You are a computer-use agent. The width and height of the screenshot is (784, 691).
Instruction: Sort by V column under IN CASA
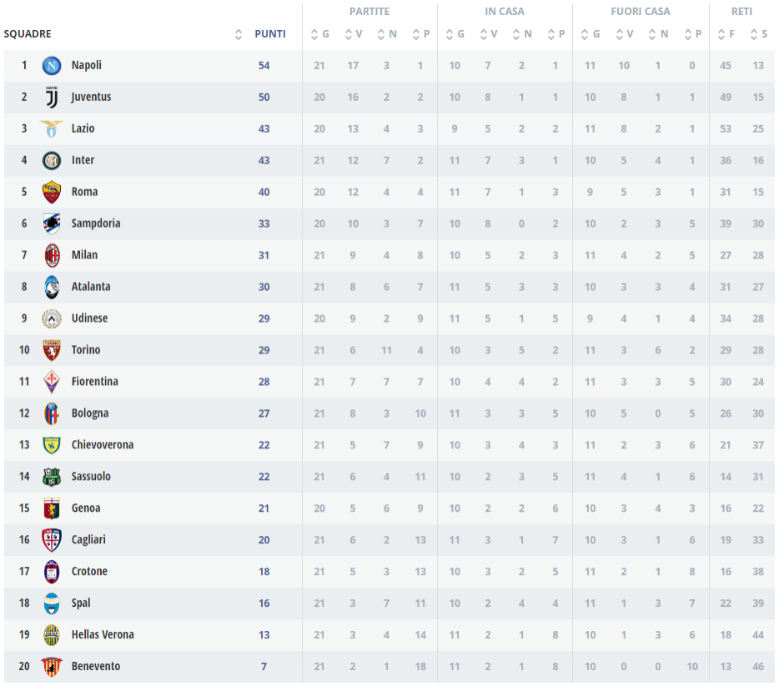pos(488,34)
